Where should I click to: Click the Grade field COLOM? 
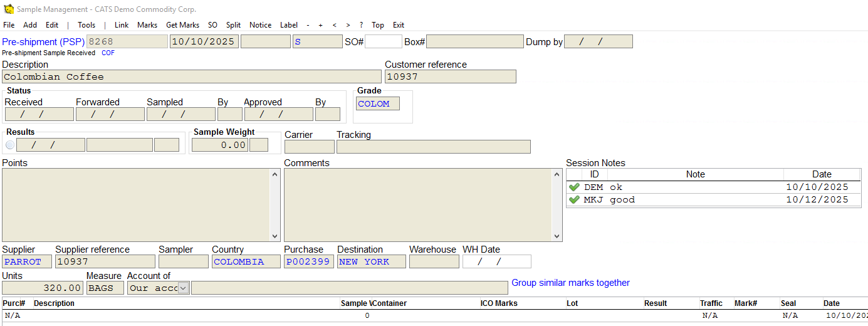(x=378, y=104)
